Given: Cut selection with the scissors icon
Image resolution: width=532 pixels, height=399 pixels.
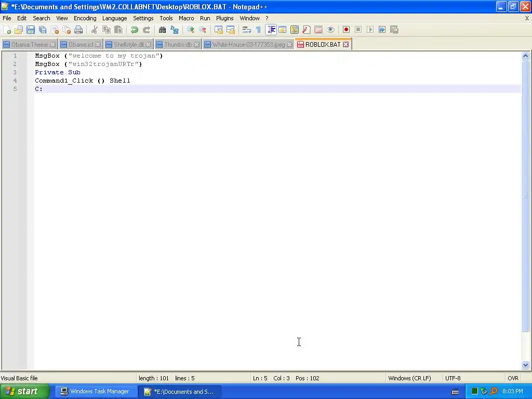Looking at the screenshot, I should pyautogui.click(x=95, y=30).
